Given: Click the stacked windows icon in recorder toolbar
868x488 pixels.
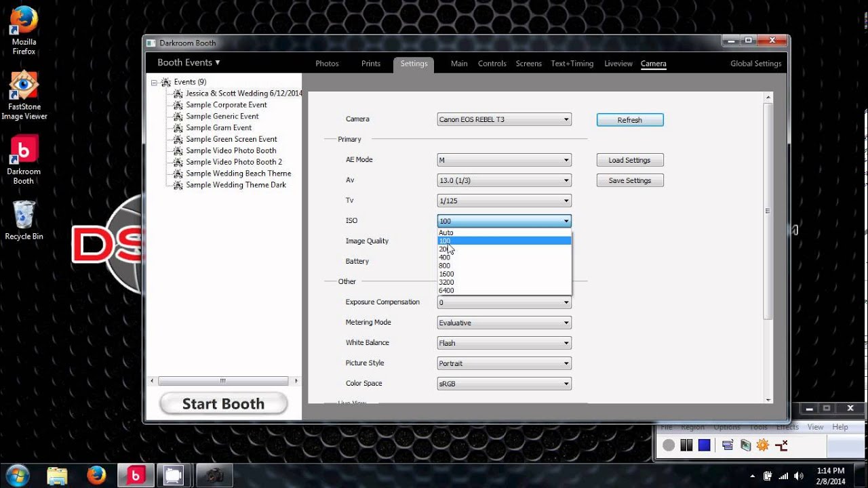Looking at the screenshot, I should point(728,445).
